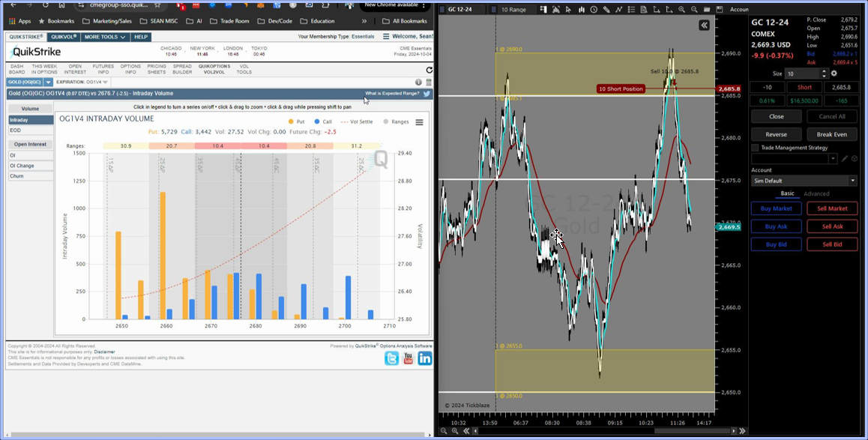Image resolution: width=868 pixels, height=440 pixels.
Task: Click the Disclaimer link in footer
Action: pos(105,352)
